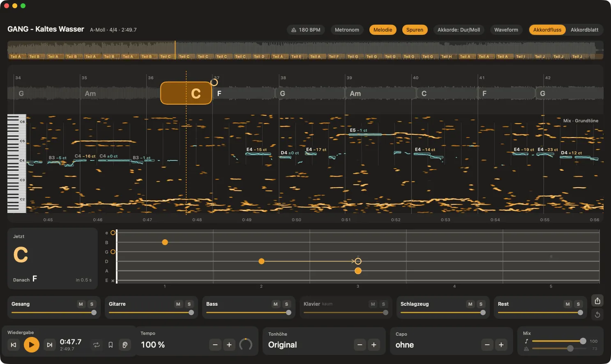
Task: Increase the tempo with the plus button
Action: (229, 345)
